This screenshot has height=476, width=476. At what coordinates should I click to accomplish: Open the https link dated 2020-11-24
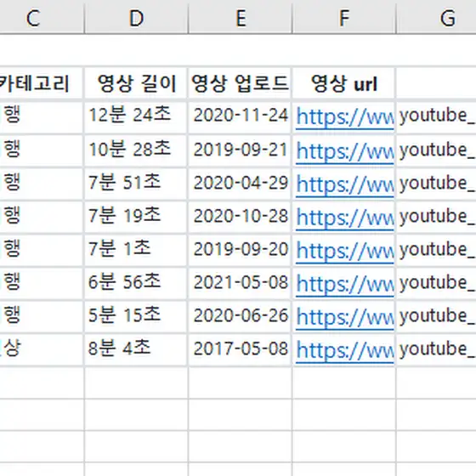pyautogui.click(x=344, y=117)
